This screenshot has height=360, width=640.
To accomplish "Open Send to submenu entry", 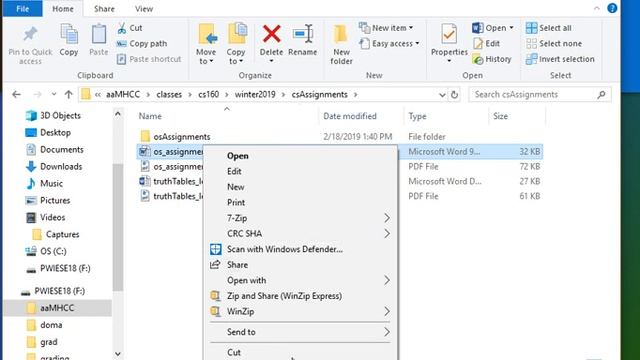I will pos(300,332).
